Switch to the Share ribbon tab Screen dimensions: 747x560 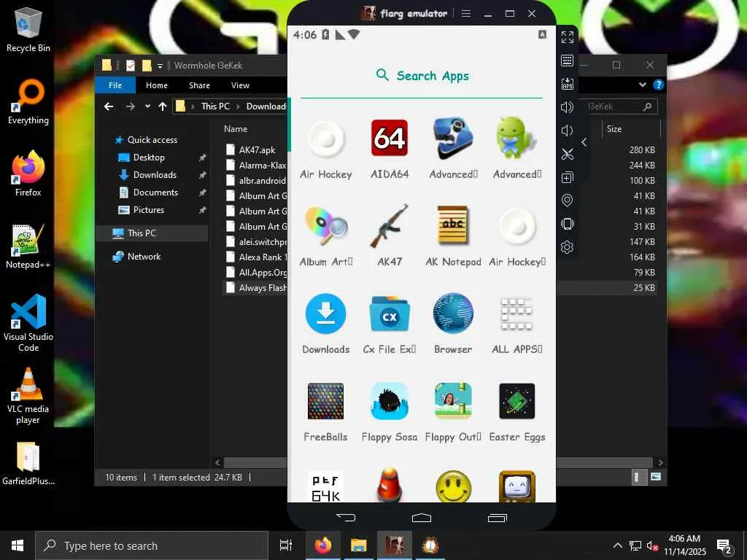pyautogui.click(x=199, y=85)
